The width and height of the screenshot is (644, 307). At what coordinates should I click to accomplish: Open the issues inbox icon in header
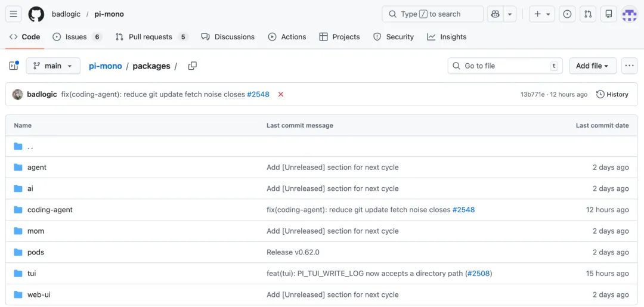pos(567,14)
